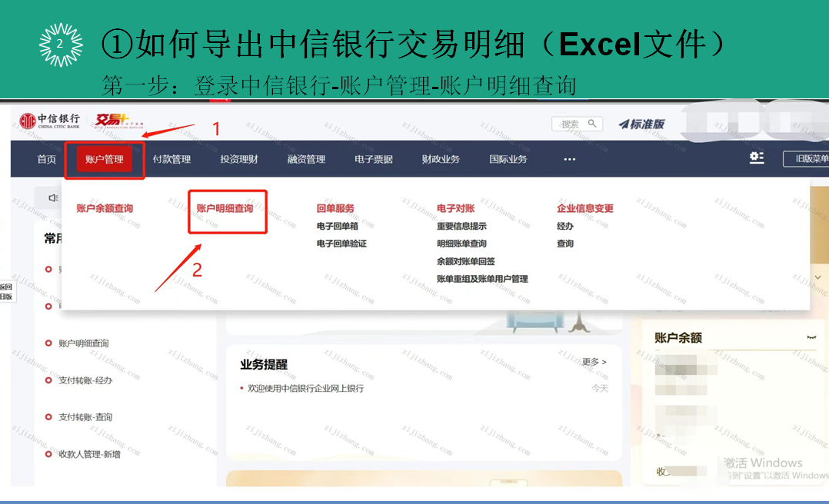Image resolution: width=829 pixels, height=504 pixels.
Task: Expand 更多 in business reminders
Action: (x=594, y=362)
